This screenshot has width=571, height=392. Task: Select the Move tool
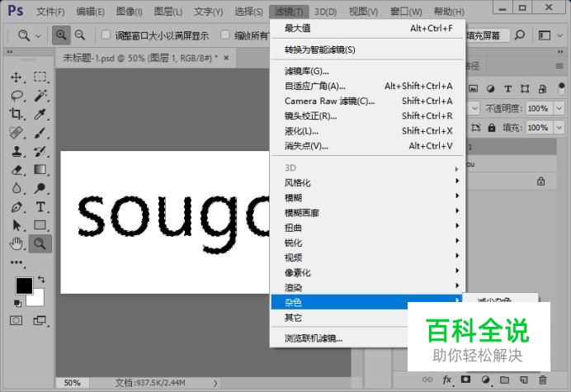[17, 78]
